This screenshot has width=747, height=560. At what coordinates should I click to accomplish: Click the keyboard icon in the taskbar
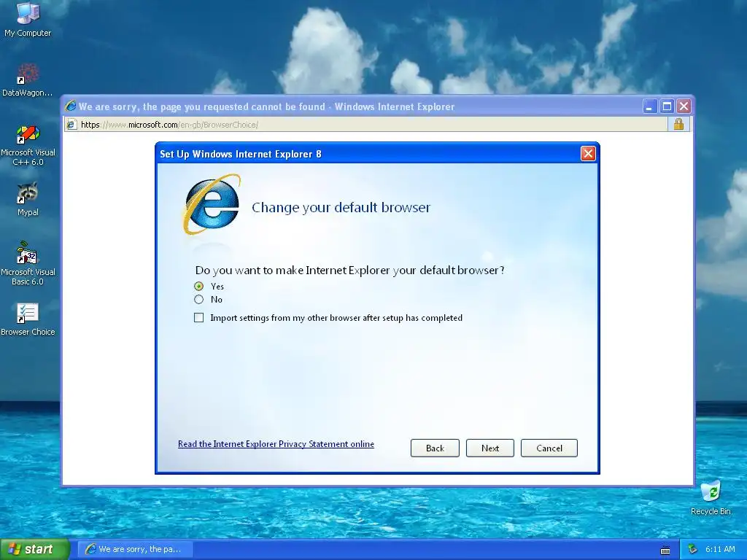[x=665, y=550]
